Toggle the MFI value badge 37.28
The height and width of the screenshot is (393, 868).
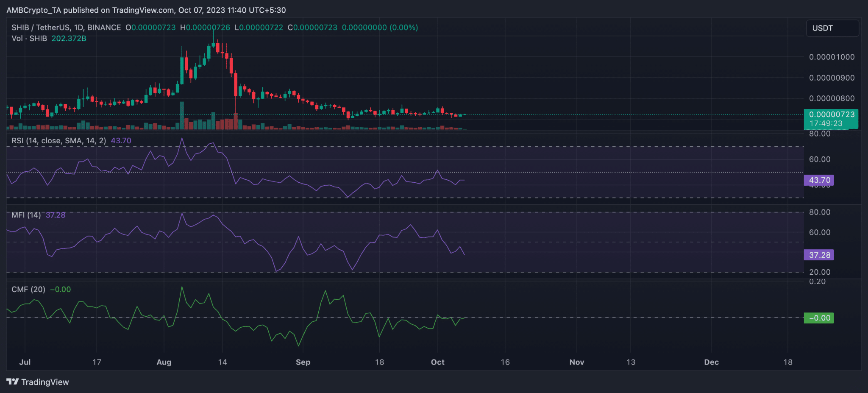[x=818, y=255]
